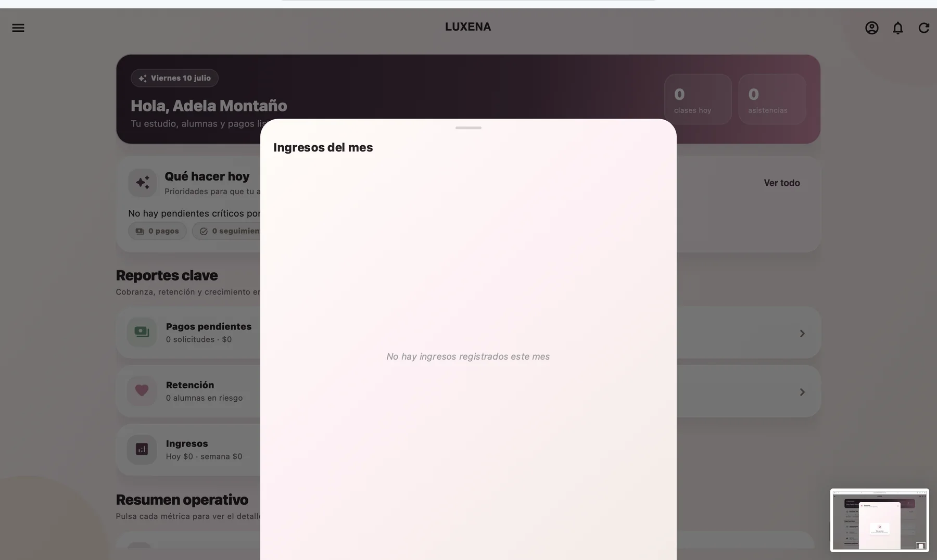Viewport: 937px width, 560px height.
Task: Grab the sheet handle above Ingresos del mes
Action: 468,128
